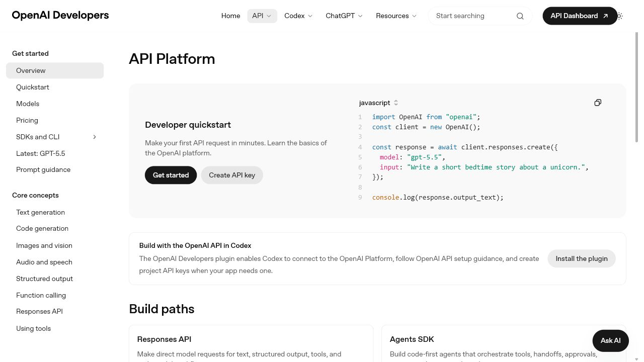Image resolution: width=644 pixels, height=362 pixels.
Task: Open Latest: GPT-5.5 in the sidebar
Action: (55, 153)
